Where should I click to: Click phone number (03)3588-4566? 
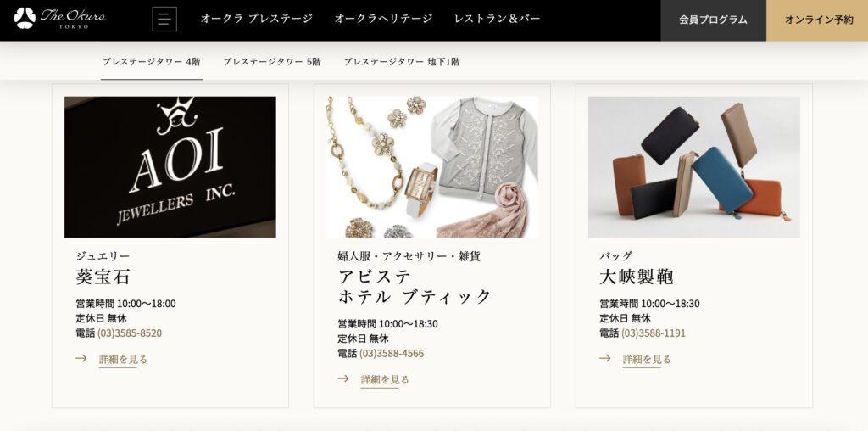392,354
